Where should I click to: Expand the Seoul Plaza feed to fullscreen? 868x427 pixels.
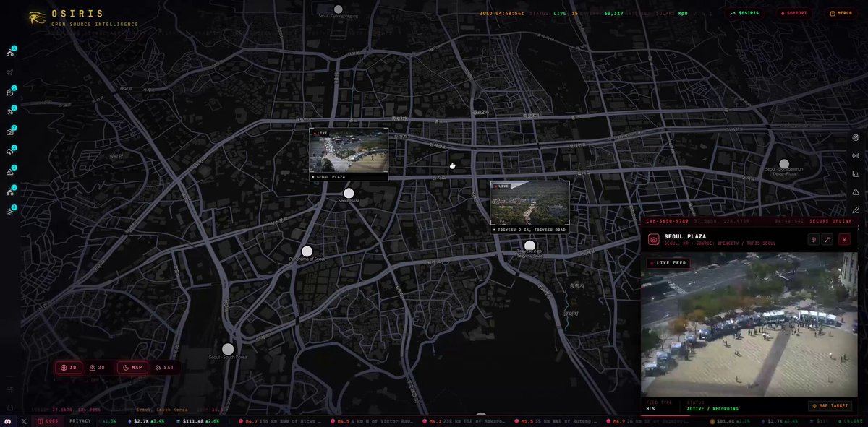(x=827, y=239)
